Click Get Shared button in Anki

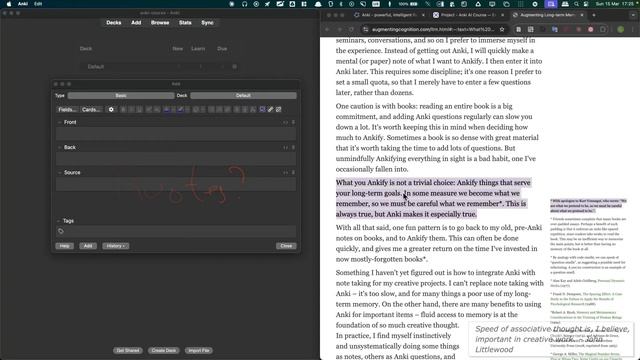(x=128, y=351)
